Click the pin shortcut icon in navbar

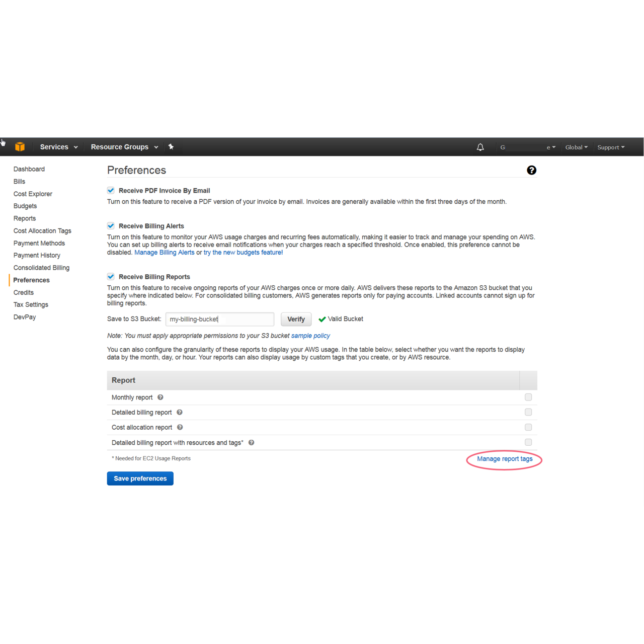click(x=171, y=147)
